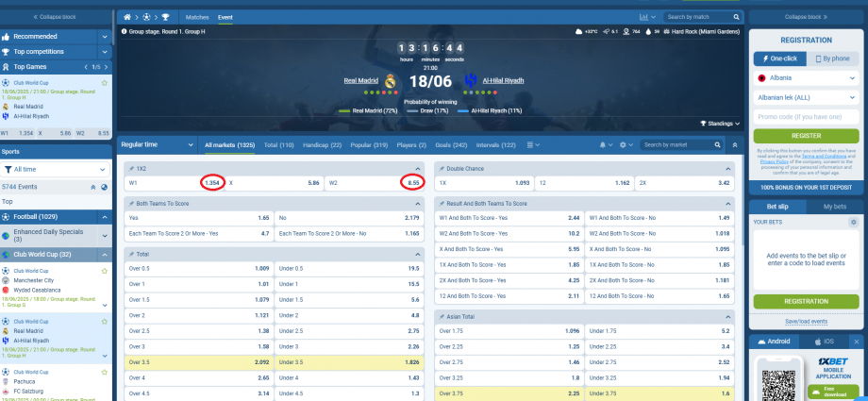Click the Recommended thumbs-up icon
The height and width of the screenshot is (401, 868).
[x=6, y=37]
